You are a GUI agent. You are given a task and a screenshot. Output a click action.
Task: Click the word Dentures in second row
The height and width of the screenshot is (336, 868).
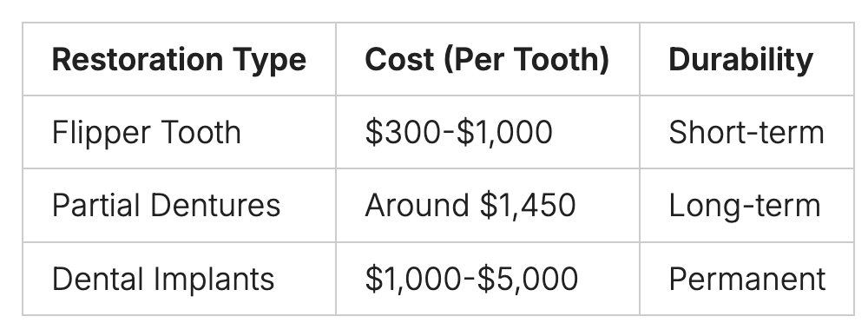(215, 206)
